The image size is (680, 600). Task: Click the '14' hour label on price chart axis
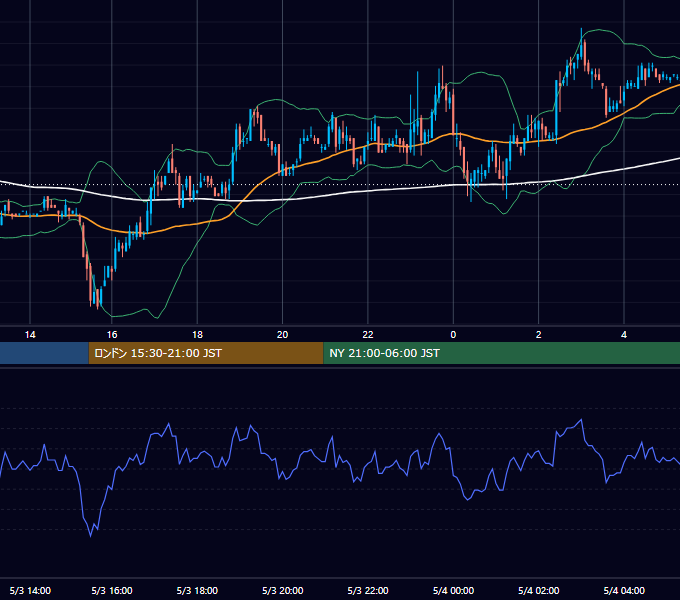click(x=30, y=335)
